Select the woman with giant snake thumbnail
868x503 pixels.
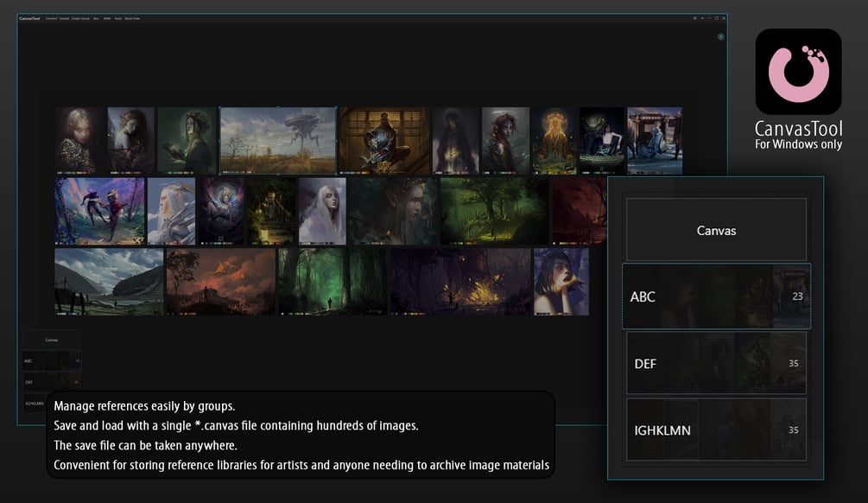point(602,141)
